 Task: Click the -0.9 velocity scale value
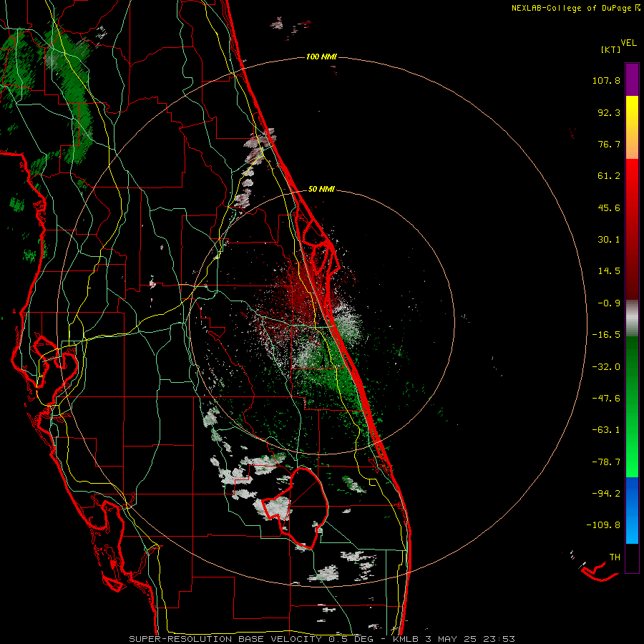pyautogui.click(x=609, y=303)
